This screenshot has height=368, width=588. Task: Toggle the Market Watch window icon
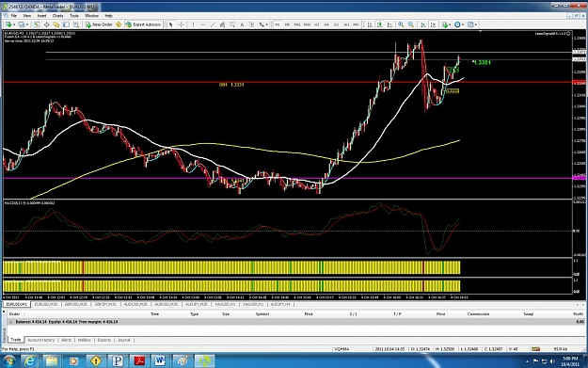[37, 24]
